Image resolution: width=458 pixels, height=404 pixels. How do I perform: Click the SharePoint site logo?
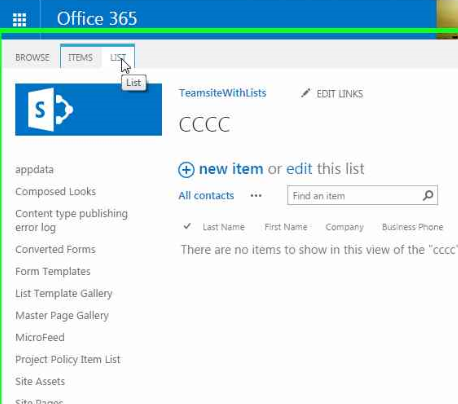88,110
